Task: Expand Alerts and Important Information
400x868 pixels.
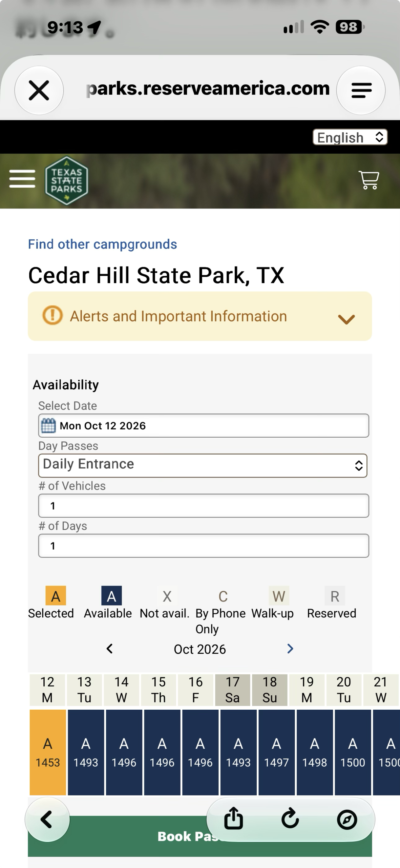Action: coord(200,316)
